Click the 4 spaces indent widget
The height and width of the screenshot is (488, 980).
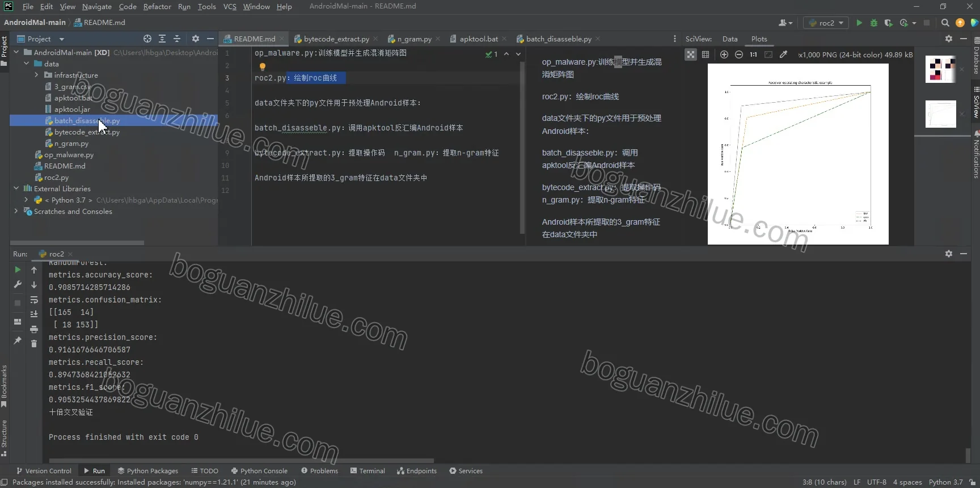(x=907, y=482)
